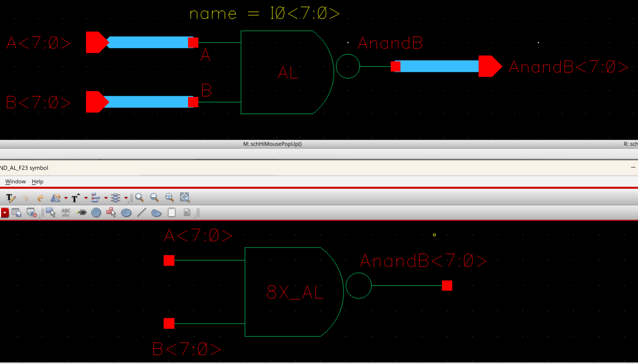Open the rotate/flip dropdown arrow

66,198
